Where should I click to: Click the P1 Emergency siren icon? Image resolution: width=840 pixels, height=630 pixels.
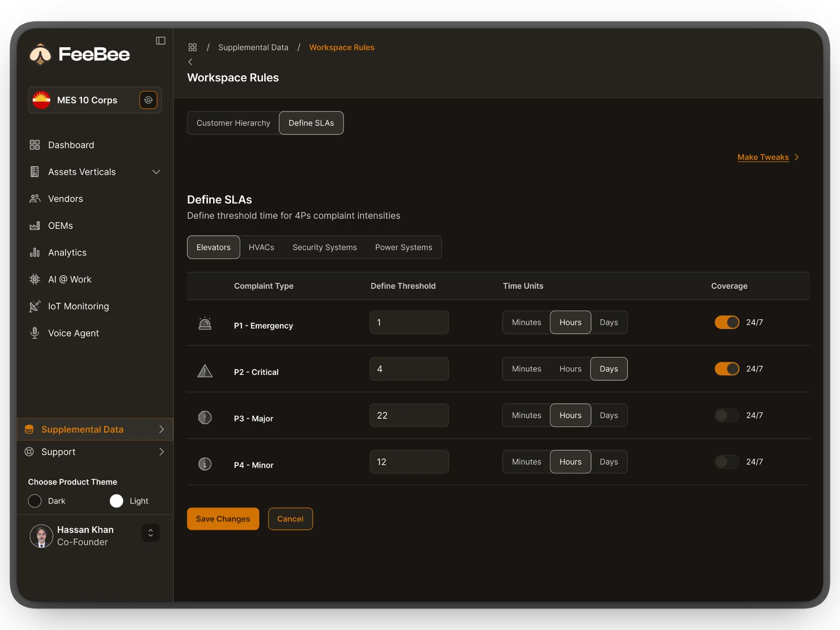tap(205, 324)
